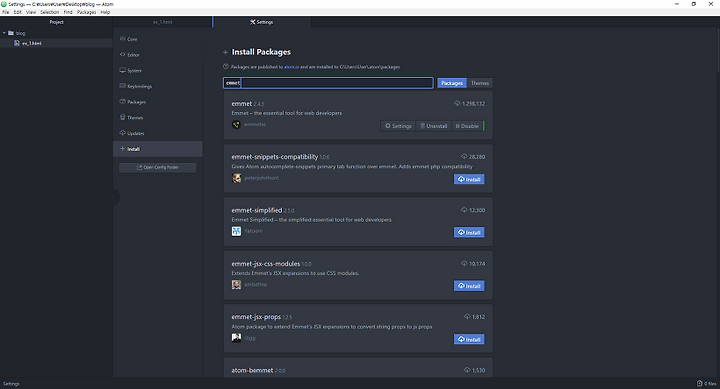Open the Packages menu in menu bar
The width and height of the screenshot is (720, 389).
click(86, 12)
